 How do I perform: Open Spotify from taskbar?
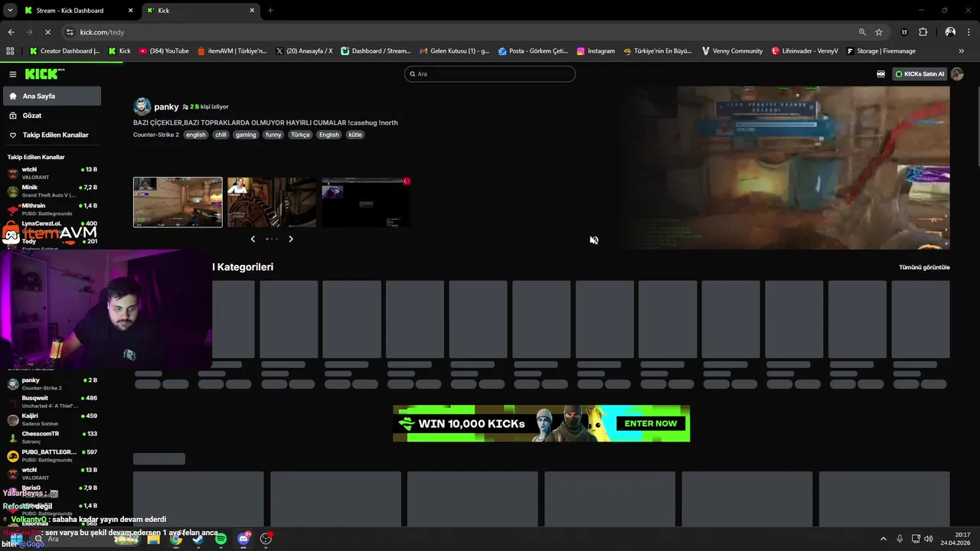[220, 539]
